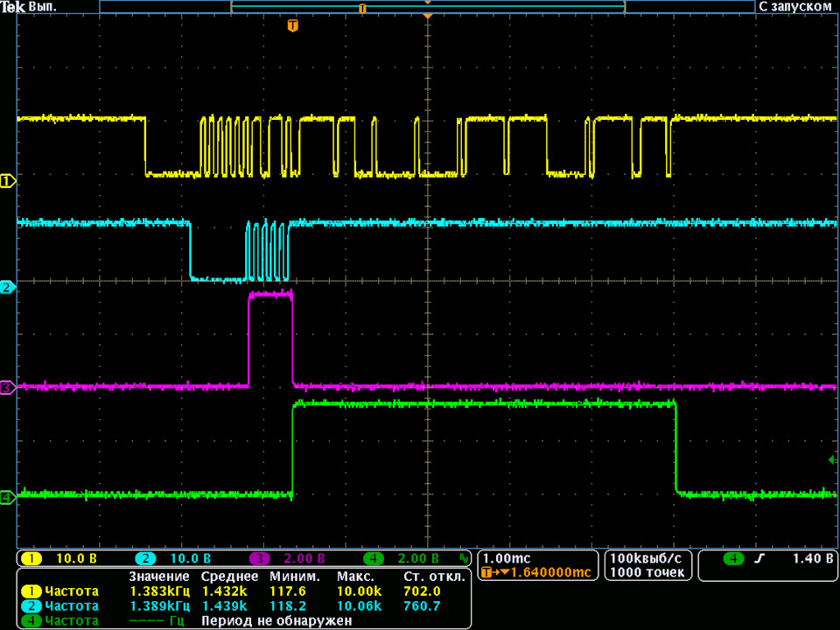840x630 pixels.
Task: Click the 10.06k maximum value
Action: pos(359,606)
